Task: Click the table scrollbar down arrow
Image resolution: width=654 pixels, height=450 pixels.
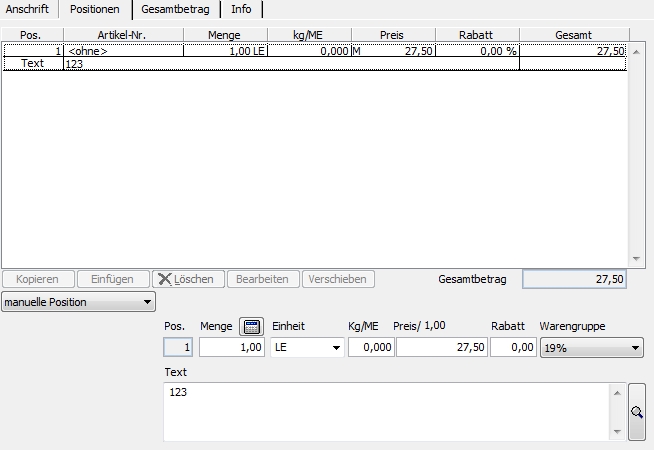Action: coord(636,259)
